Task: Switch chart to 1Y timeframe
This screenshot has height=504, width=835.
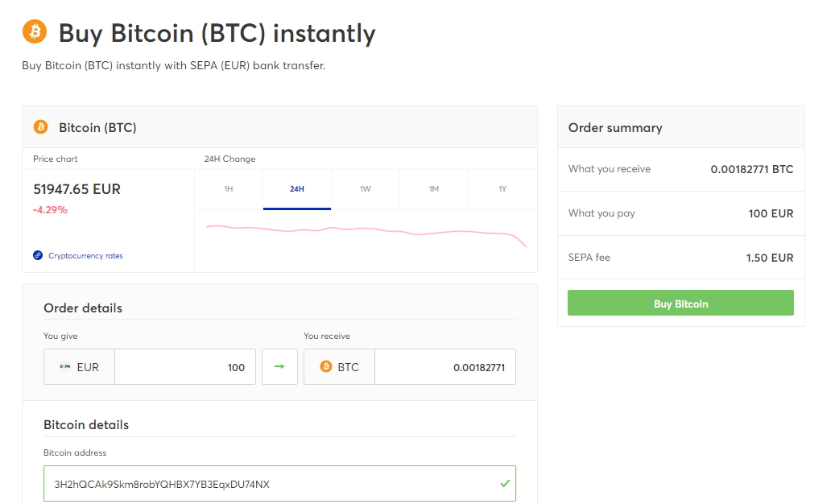Action: click(502, 188)
